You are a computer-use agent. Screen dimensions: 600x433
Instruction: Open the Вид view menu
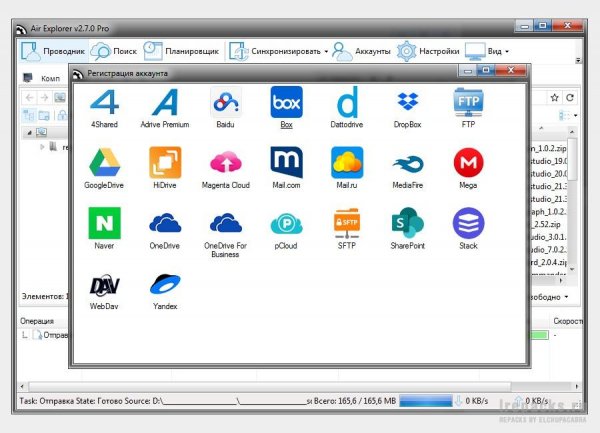487,51
